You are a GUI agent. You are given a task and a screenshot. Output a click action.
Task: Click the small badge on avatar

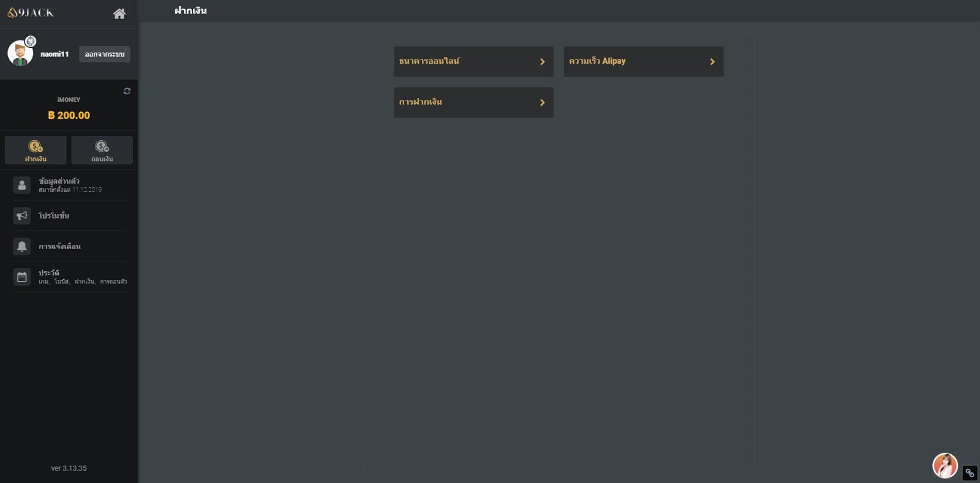click(31, 42)
